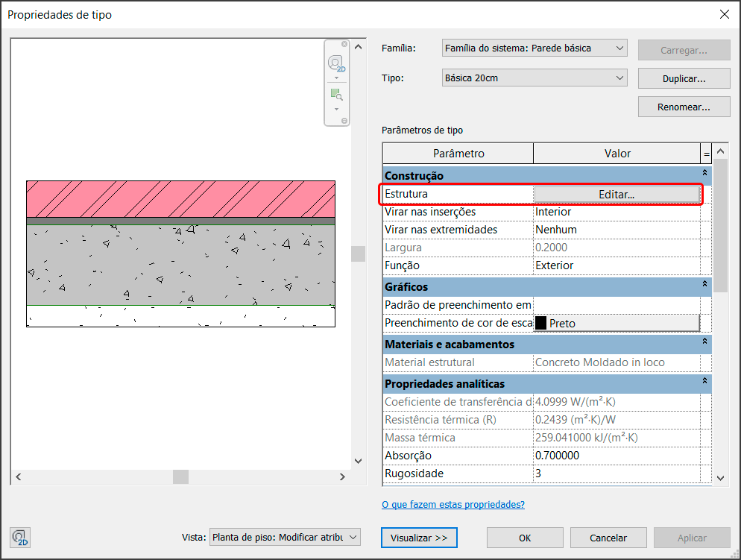This screenshot has width=741, height=560.
Task: Click the 2D steering wheel icon in navigation bar
Action: tap(336, 63)
